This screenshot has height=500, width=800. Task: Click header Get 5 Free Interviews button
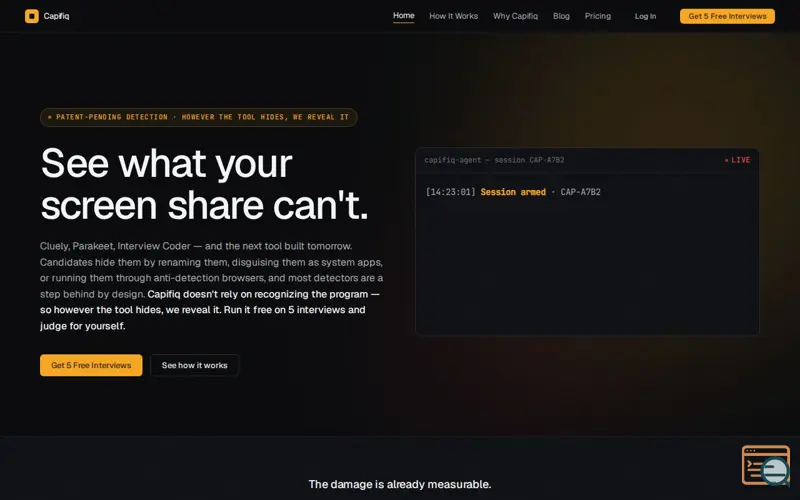click(x=728, y=16)
